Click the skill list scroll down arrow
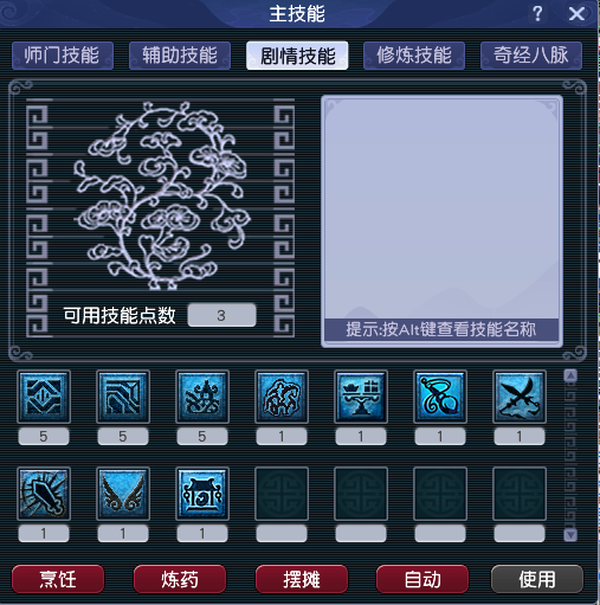This screenshot has height=605, width=600. click(x=571, y=535)
